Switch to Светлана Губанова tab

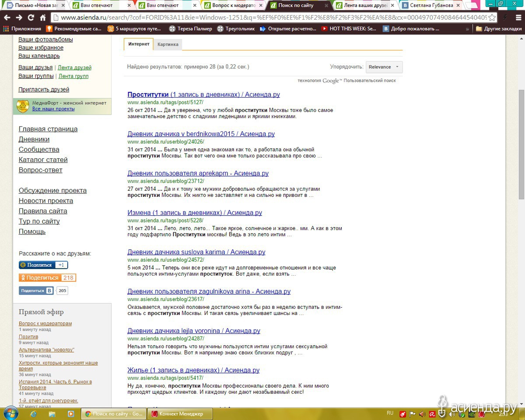coord(431,5)
